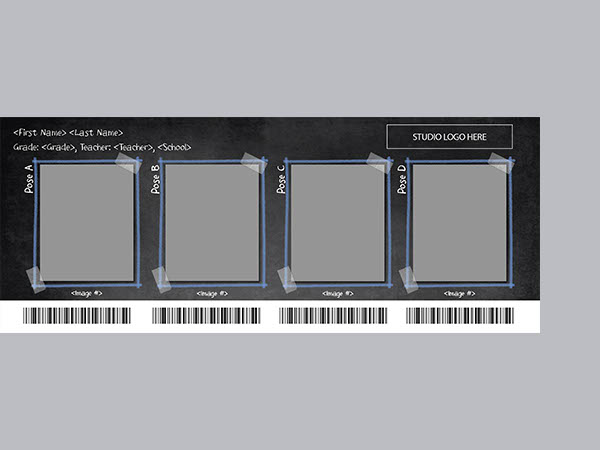Select the Pose D photo placeholder

click(460, 222)
